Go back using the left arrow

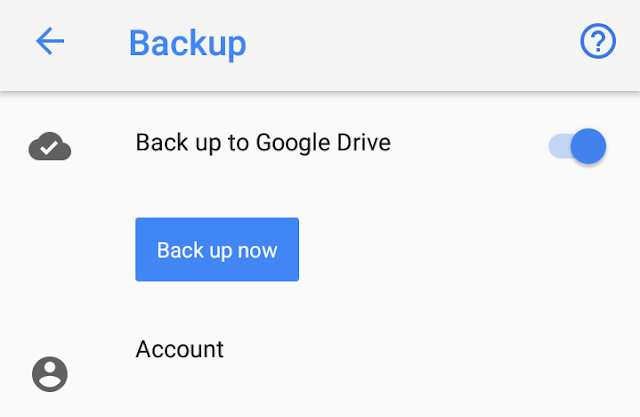pos(50,41)
